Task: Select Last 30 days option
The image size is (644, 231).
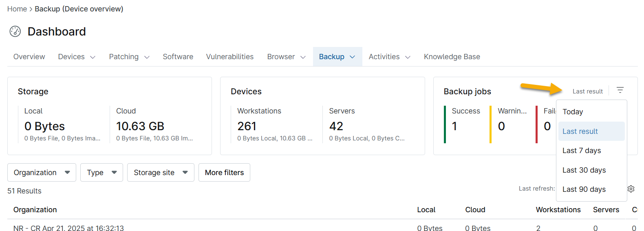Action: [x=584, y=170]
